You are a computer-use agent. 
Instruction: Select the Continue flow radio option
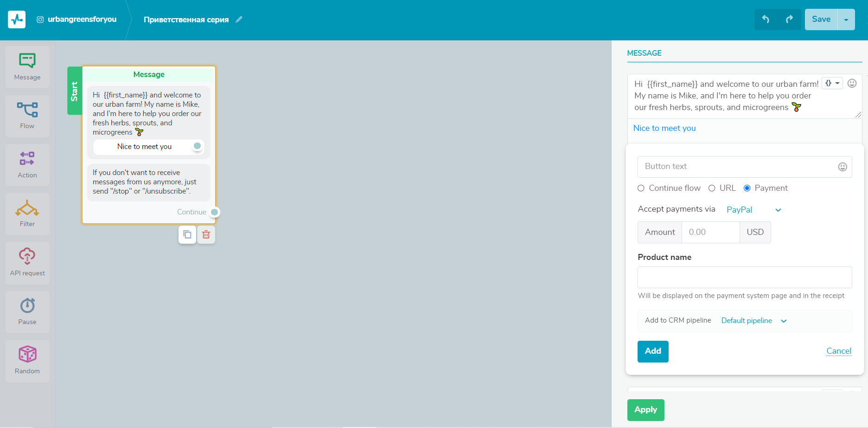[641, 188]
